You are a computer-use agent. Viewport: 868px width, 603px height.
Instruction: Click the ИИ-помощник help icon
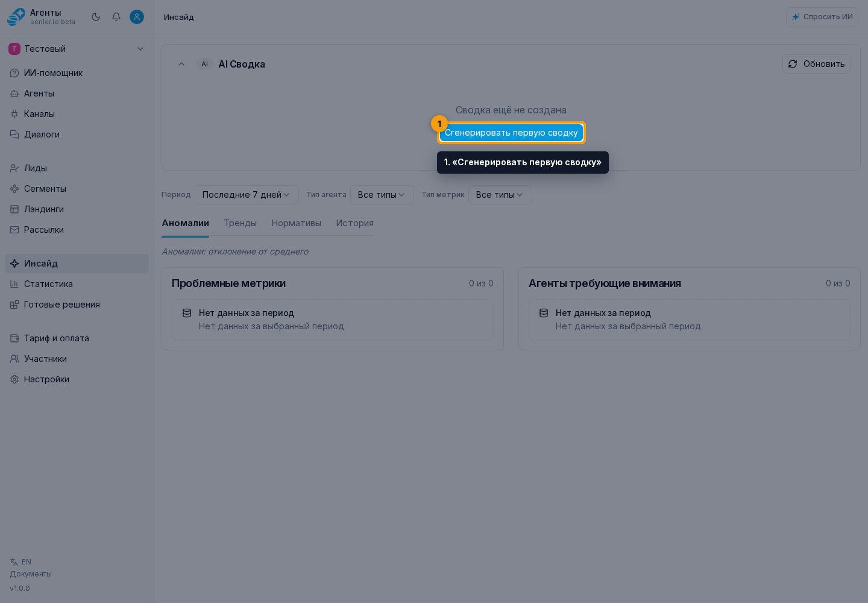coord(14,73)
